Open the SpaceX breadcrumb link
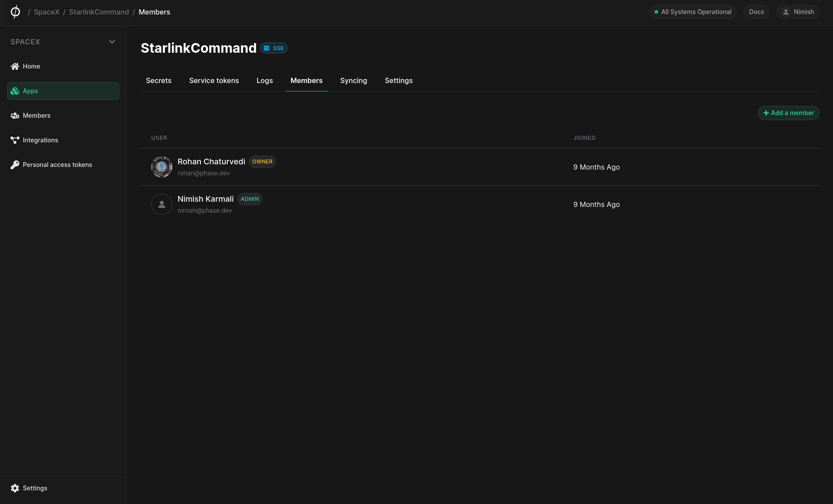 46,12
